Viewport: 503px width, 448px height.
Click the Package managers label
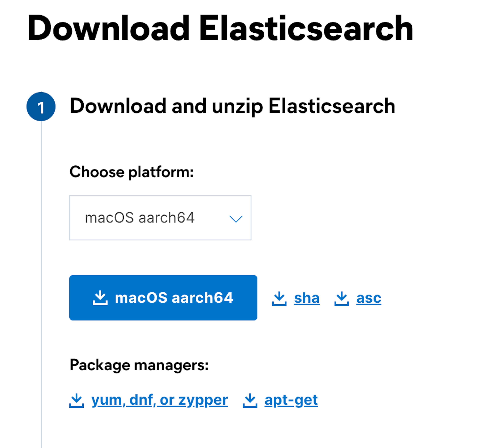139,365
